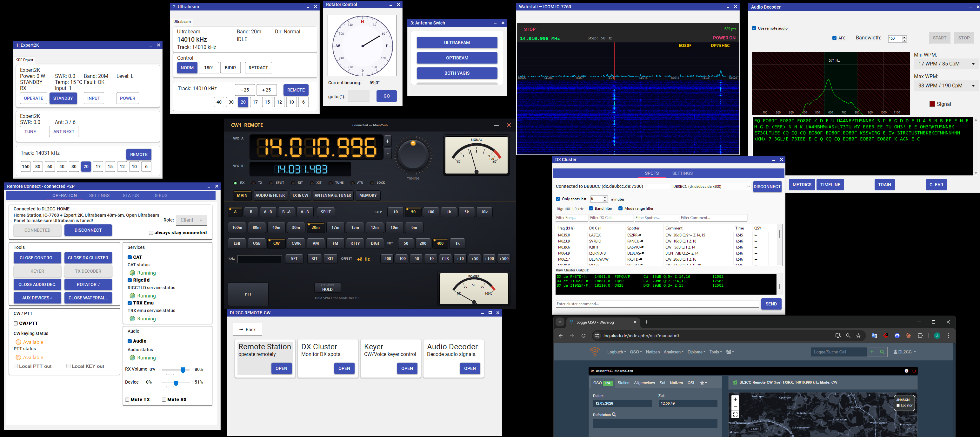Open the J. profile avatar in browser
Screen dimensions: 980x437
[937, 336]
